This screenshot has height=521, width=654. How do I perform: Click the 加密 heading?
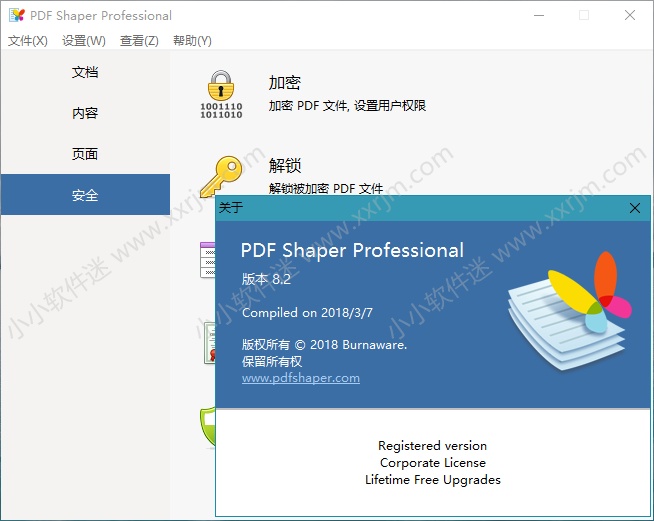[x=285, y=83]
